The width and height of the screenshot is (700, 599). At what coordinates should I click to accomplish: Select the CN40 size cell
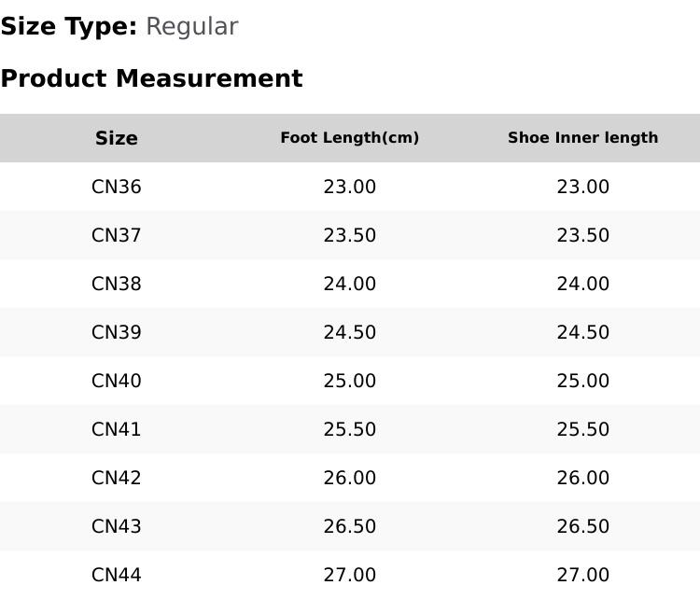117,381
